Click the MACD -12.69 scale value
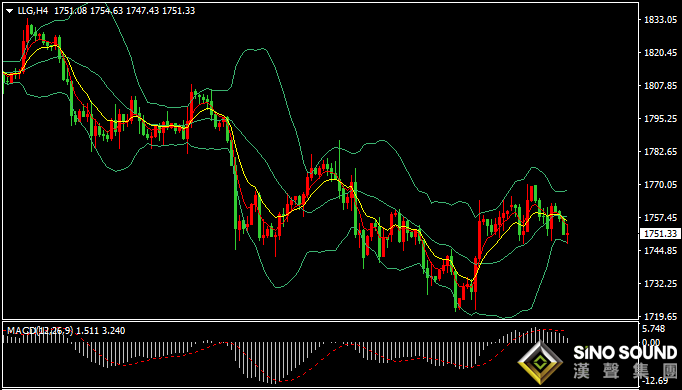 pyautogui.click(x=655, y=381)
